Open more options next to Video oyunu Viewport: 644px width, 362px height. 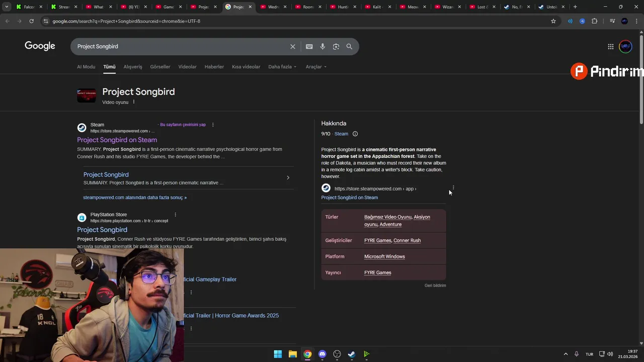134,102
